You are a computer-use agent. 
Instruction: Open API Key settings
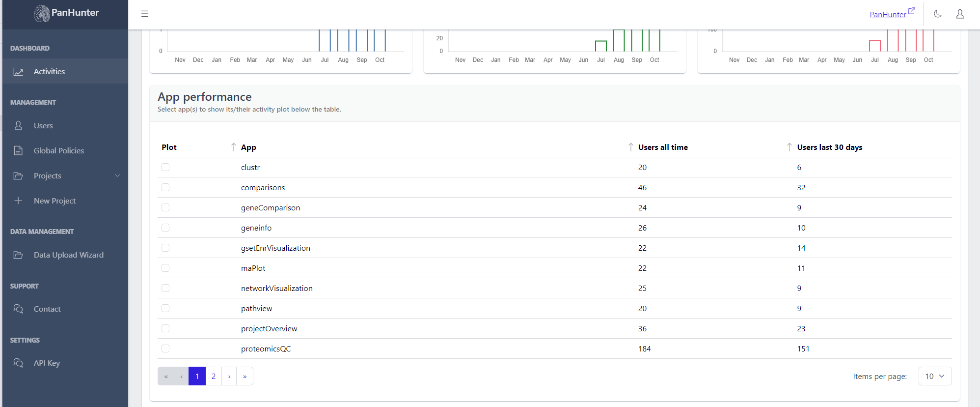click(x=47, y=363)
